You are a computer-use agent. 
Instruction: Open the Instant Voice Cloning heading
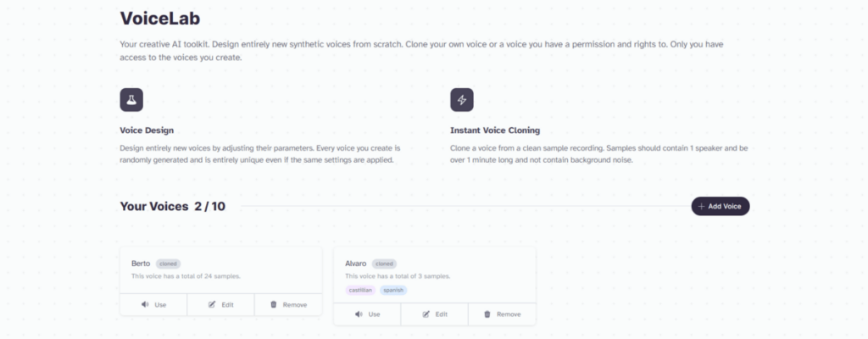pos(495,131)
